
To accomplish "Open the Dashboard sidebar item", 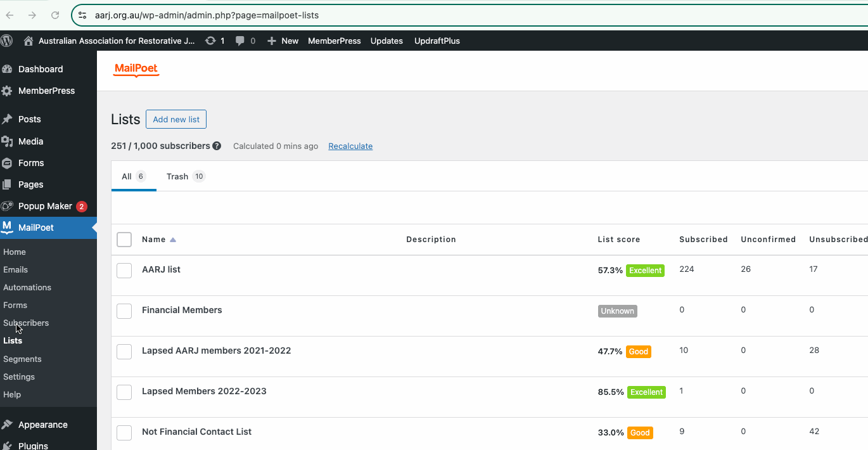I will pyautogui.click(x=40, y=69).
